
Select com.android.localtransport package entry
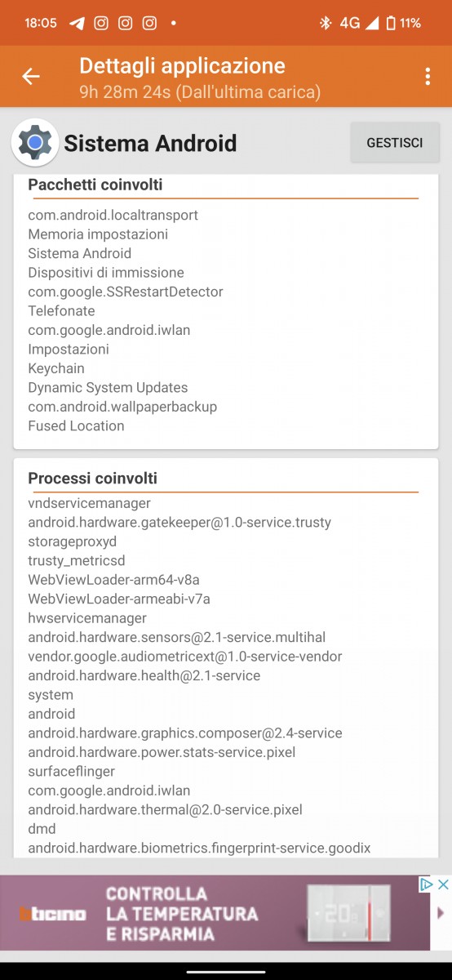(113, 215)
